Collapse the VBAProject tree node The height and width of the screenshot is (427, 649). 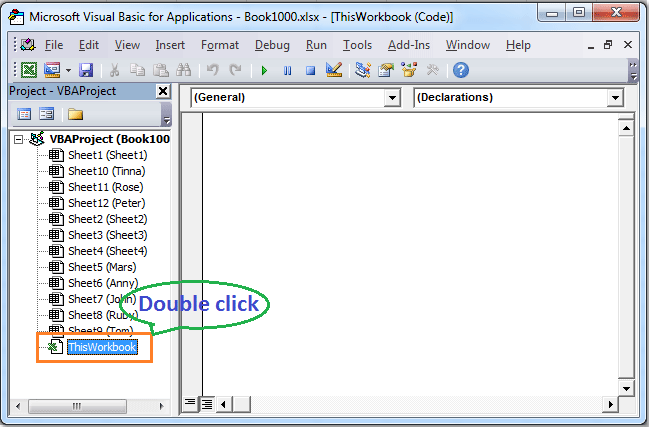18,139
